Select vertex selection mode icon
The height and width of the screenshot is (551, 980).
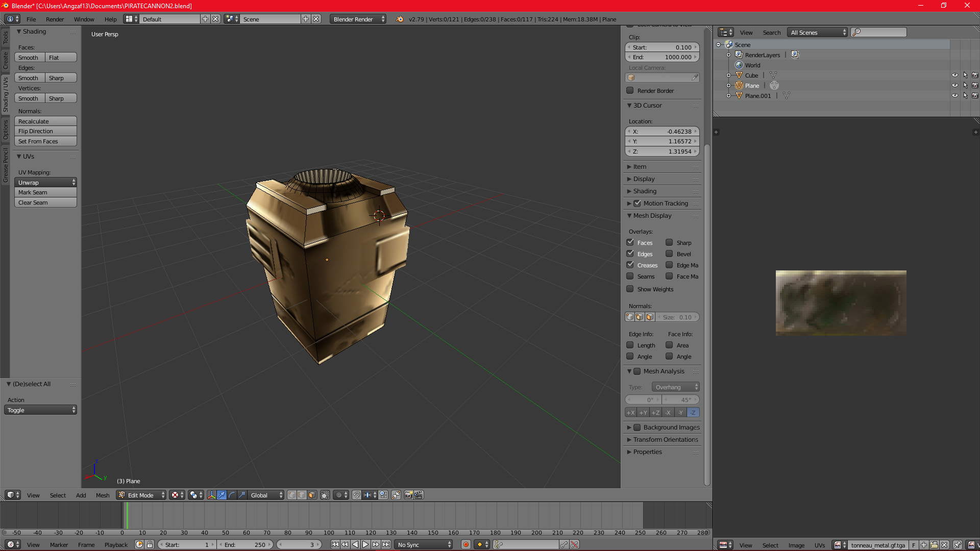point(292,495)
